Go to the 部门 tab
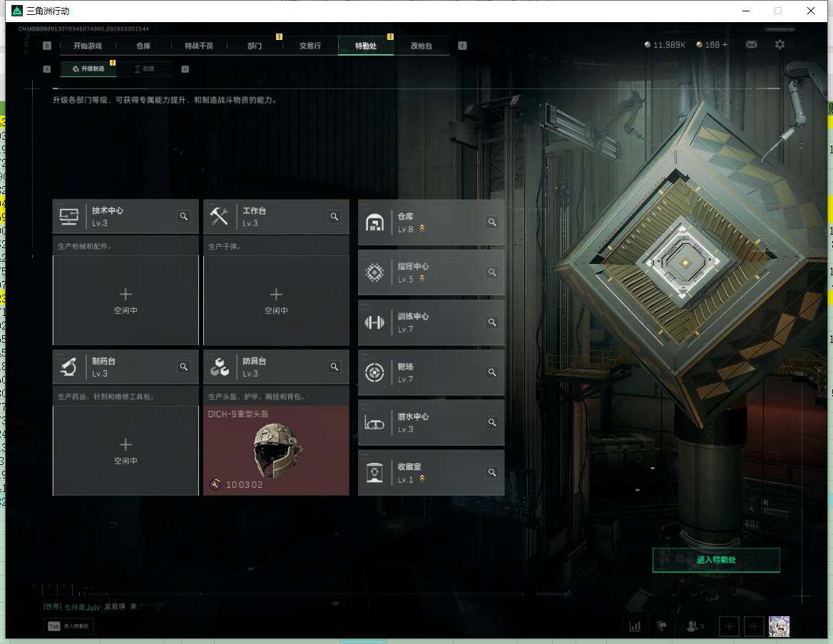The width and height of the screenshot is (833, 644). pos(255,46)
